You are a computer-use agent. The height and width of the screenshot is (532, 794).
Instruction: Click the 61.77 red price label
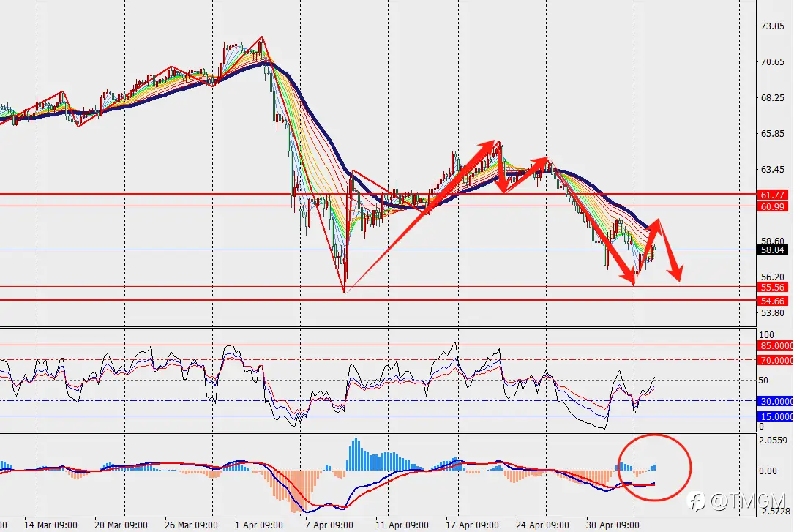[x=772, y=195]
